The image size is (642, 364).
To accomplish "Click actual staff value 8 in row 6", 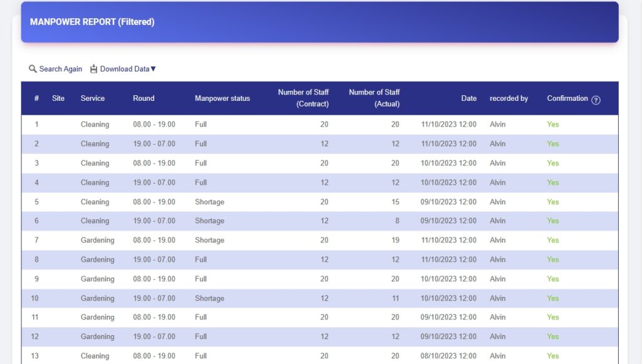I will coord(397,221).
